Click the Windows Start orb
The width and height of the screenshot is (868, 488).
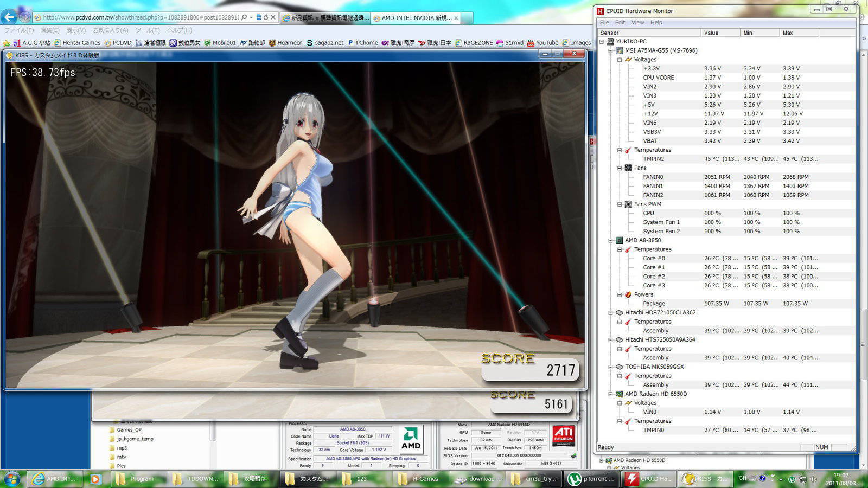12,479
